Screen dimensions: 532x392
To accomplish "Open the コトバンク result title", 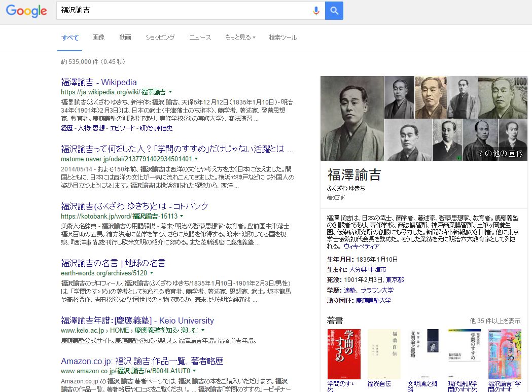I will pyautogui.click(x=134, y=206).
